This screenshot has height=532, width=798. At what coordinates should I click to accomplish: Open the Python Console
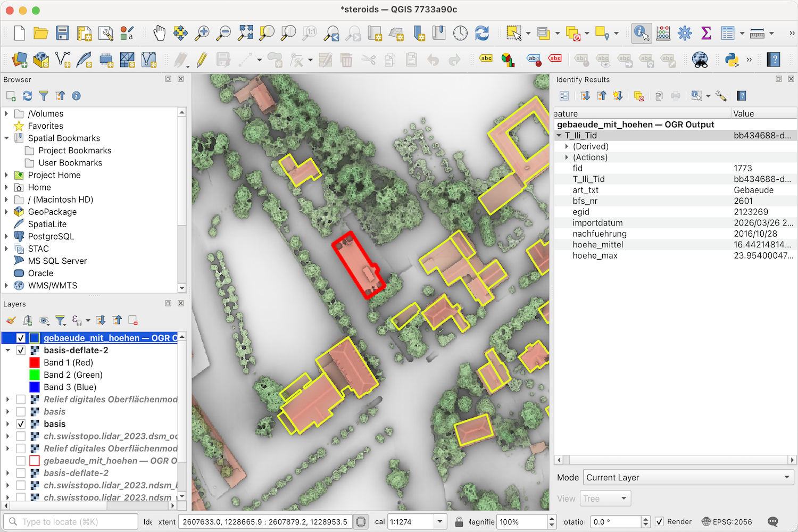click(732, 60)
